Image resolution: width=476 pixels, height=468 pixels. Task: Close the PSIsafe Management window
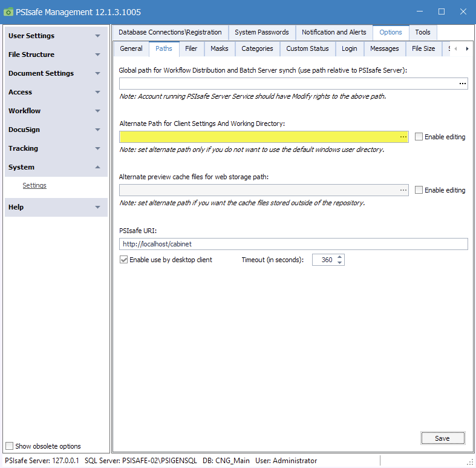pyautogui.click(x=463, y=12)
